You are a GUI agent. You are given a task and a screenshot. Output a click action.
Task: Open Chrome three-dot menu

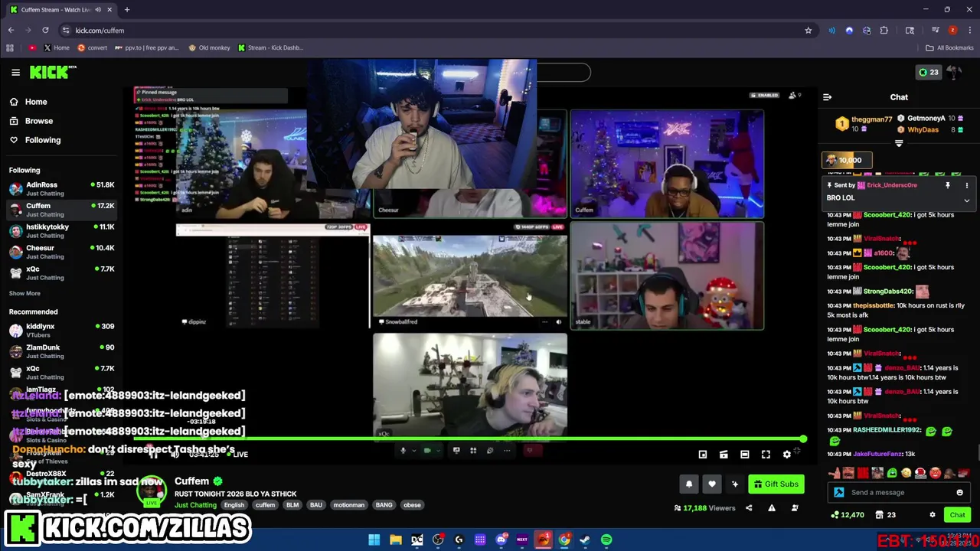click(x=969, y=31)
